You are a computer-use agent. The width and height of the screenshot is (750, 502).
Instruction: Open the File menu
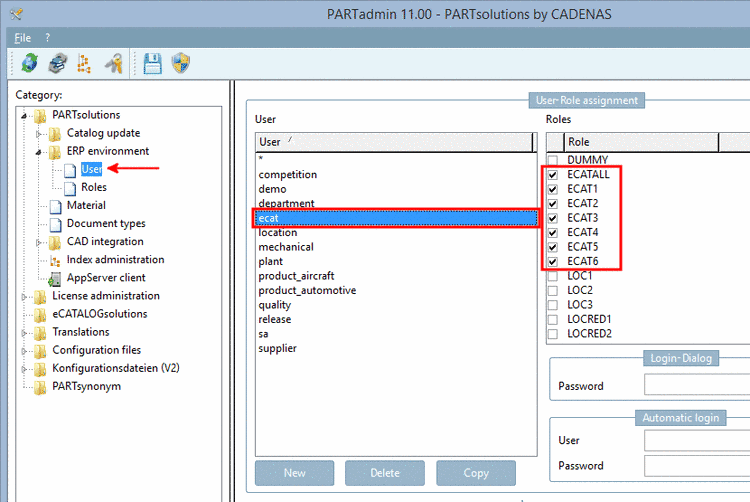coord(22,38)
